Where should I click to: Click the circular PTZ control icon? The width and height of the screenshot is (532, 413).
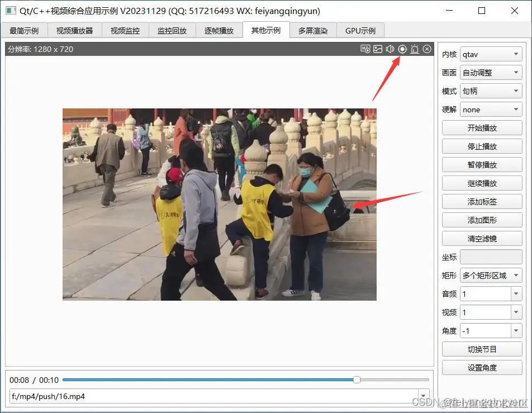[402, 49]
